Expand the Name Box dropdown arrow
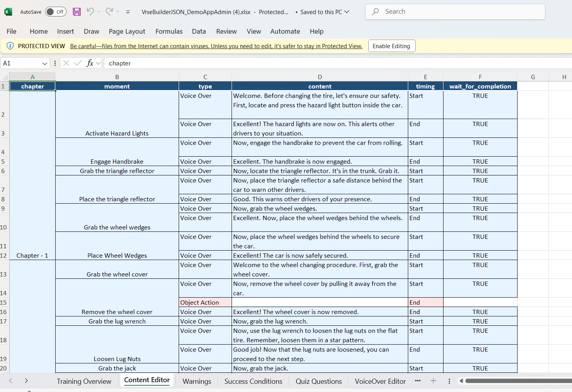Image resolution: width=572 pixels, height=392 pixels. click(45, 63)
